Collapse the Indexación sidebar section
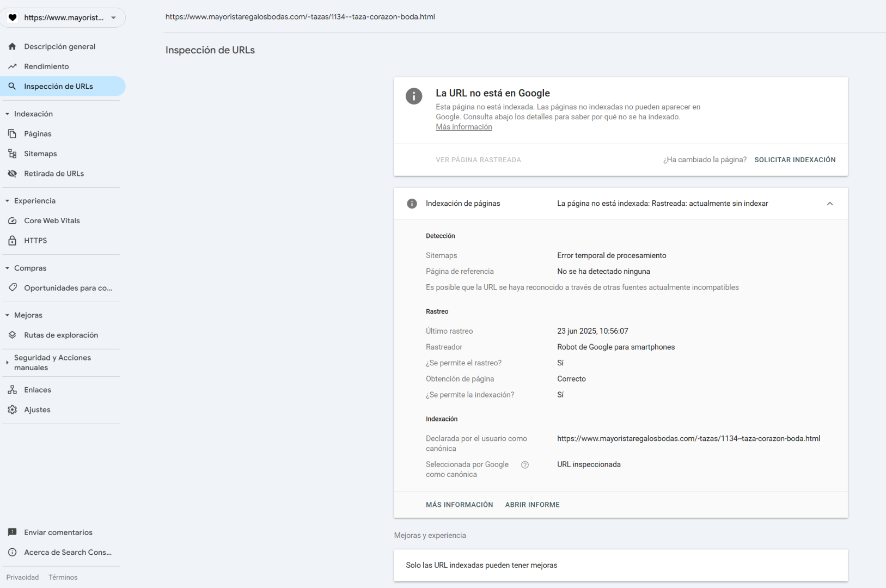The width and height of the screenshot is (886, 588). [x=7, y=114]
